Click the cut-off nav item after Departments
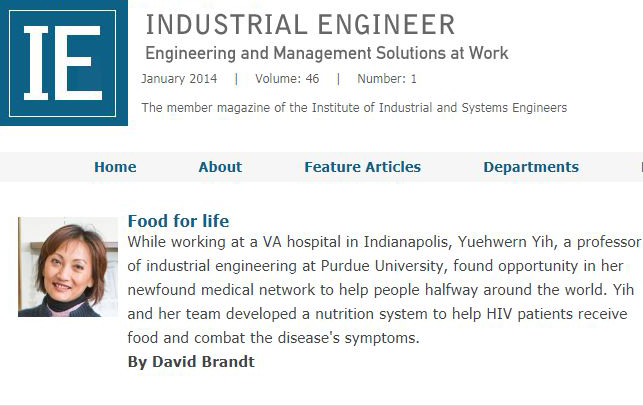The width and height of the screenshot is (643, 406). click(x=641, y=167)
